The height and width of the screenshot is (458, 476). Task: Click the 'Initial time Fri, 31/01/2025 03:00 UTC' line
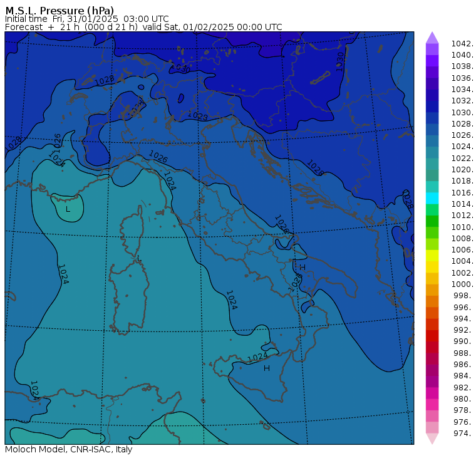point(87,19)
